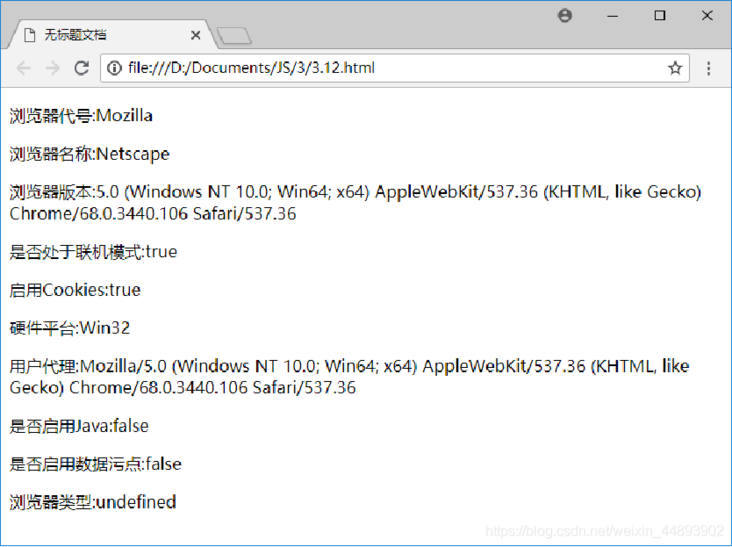
Task: Open a new tab
Action: [x=234, y=36]
